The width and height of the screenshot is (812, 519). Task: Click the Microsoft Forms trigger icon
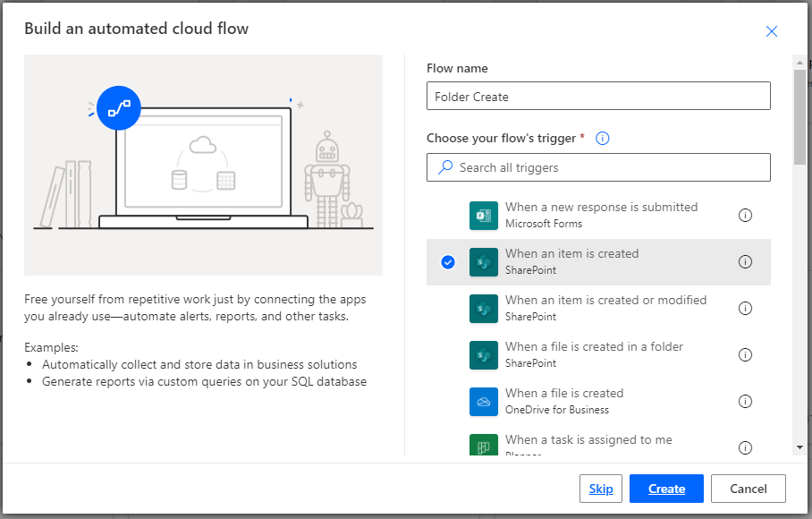483,216
